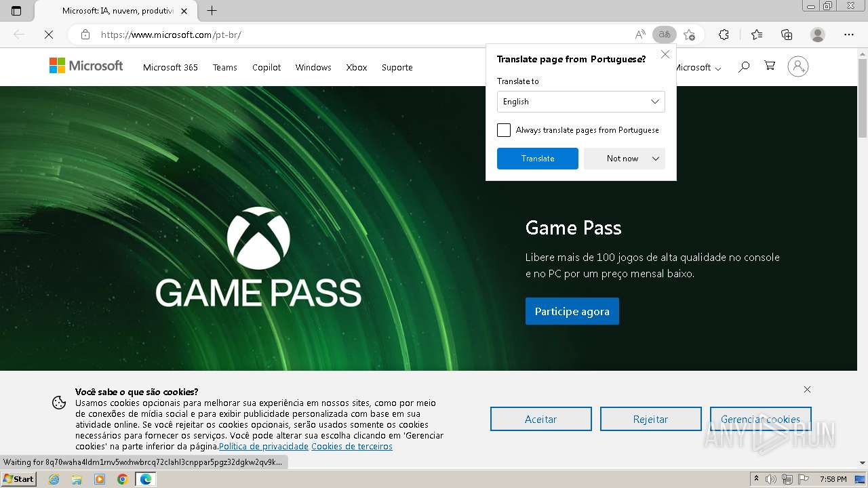Open the Windows nav item
This screenshot has width=868, height=488.
point(313,67)
